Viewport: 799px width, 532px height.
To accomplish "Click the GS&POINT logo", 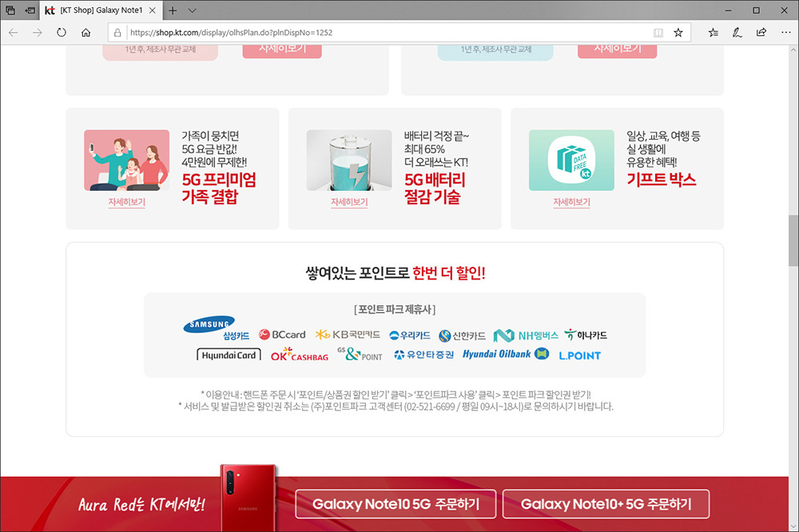I will [x=360, y=354].
